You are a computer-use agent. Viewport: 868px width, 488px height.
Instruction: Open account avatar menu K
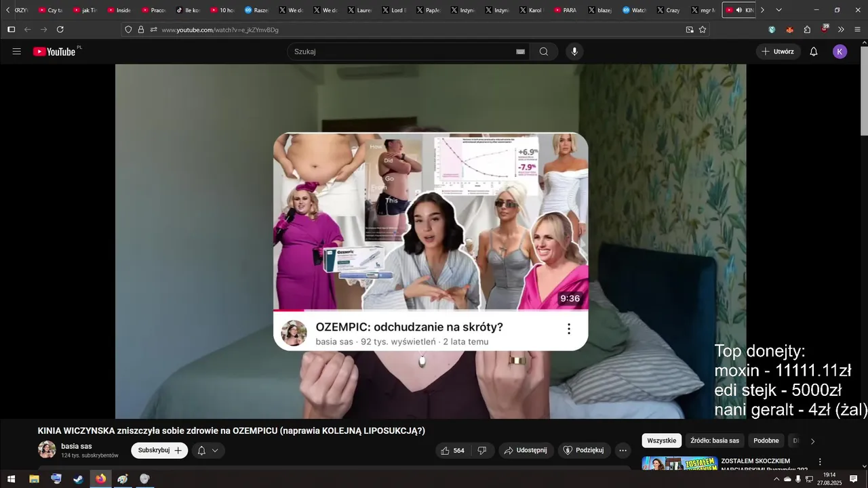pos(840,52)
